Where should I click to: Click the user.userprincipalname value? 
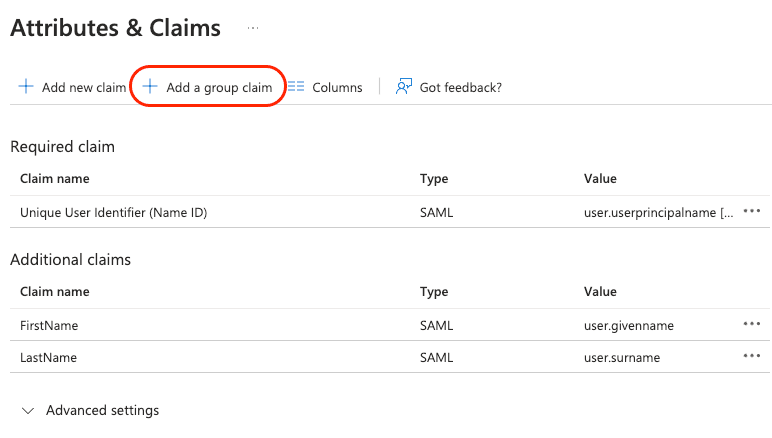tap(658, 212)
